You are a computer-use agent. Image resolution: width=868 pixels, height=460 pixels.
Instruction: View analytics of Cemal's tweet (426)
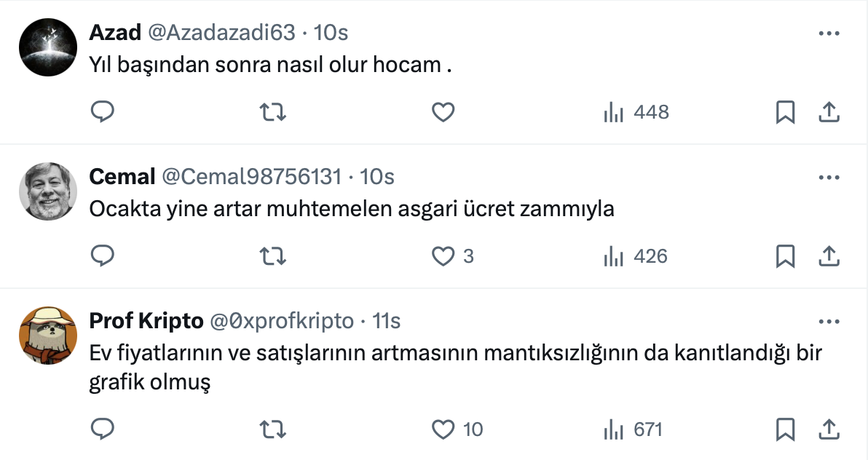click(635, 256)
